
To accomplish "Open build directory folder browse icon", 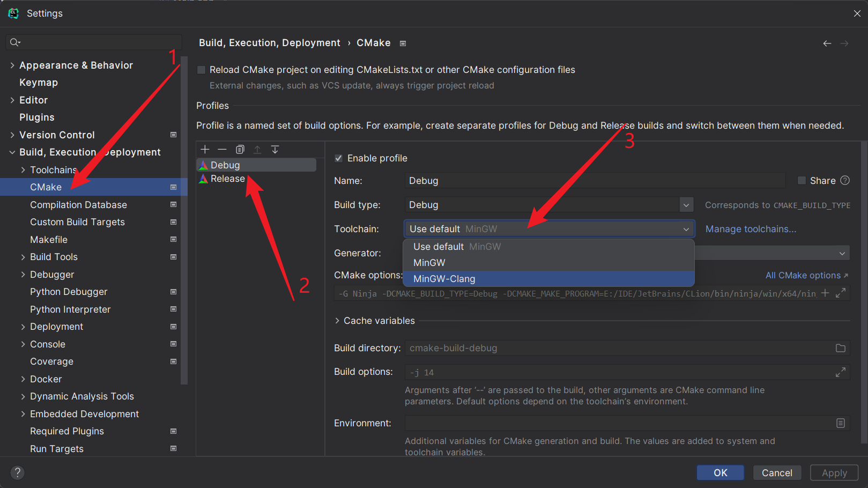I will pos(840,348).
